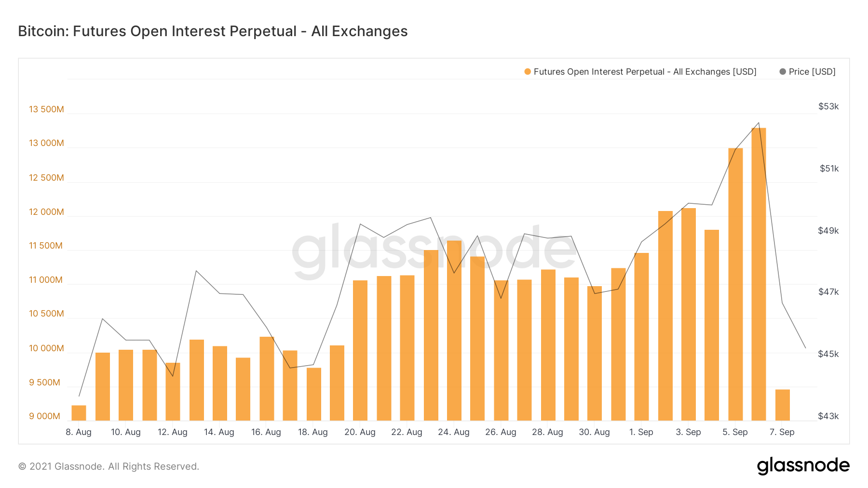Click the gray Price legend dot

(x=783, y=72)
